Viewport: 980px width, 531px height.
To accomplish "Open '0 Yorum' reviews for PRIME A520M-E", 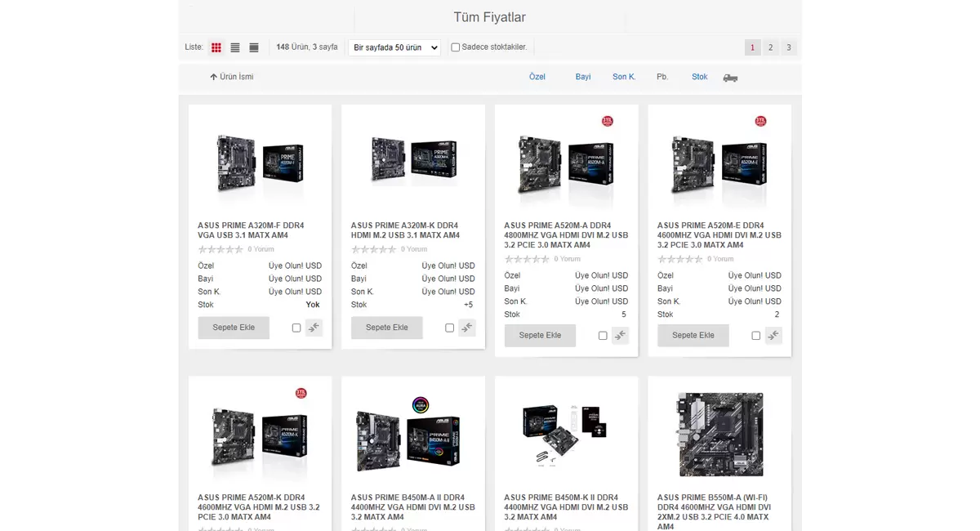I will pyautogui.click(x=720, y=259).
